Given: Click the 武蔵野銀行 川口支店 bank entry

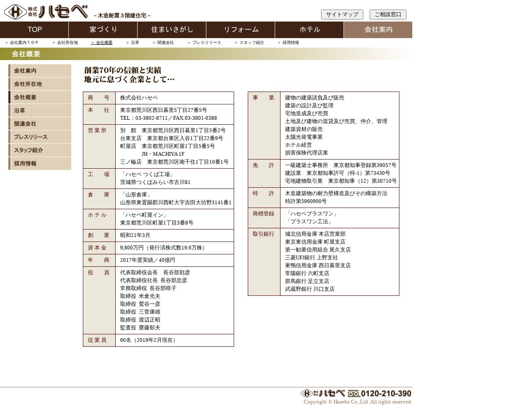Looking at the screenshot, I should (310, 289).
